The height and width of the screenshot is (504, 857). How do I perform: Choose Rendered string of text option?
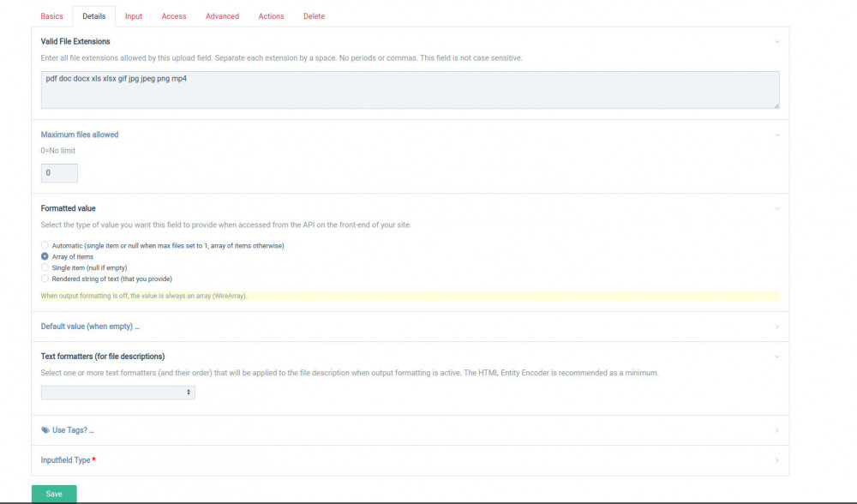point(45,279)
